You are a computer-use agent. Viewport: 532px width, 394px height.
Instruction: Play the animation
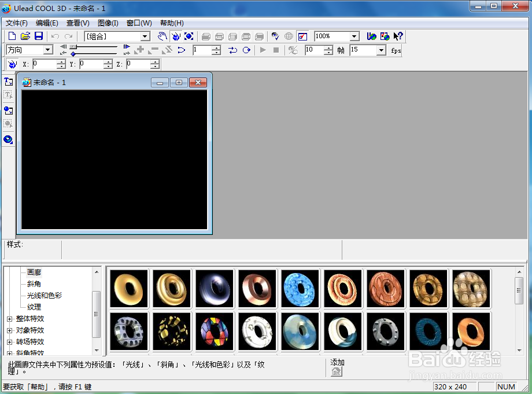coord(263,50)
